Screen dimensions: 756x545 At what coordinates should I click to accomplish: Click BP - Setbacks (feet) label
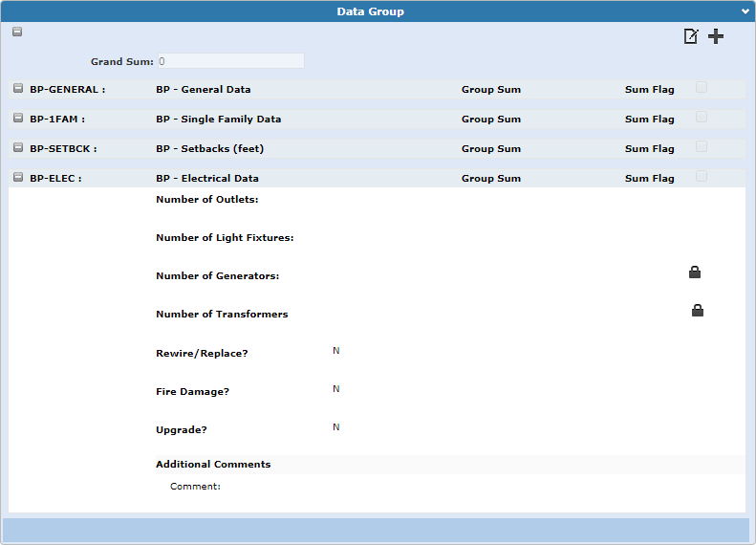click(x=209, y=148)
